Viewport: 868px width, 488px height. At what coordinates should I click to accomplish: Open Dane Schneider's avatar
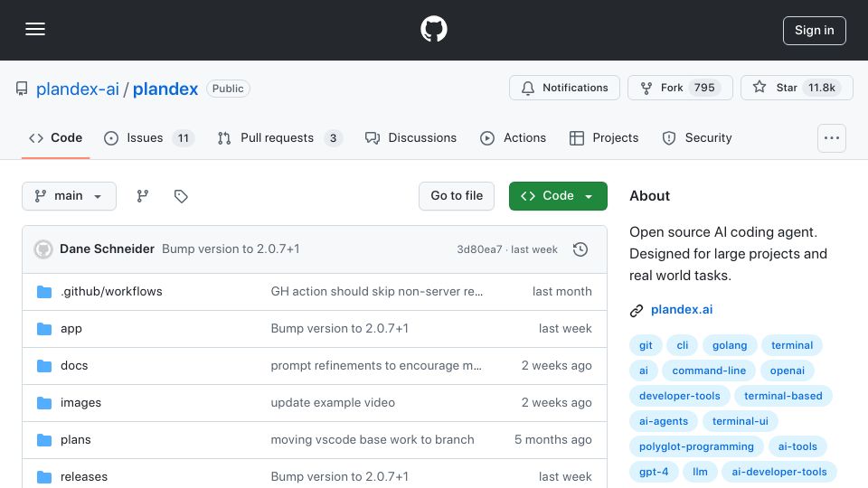pyautogui.click(x=43, y=249)
